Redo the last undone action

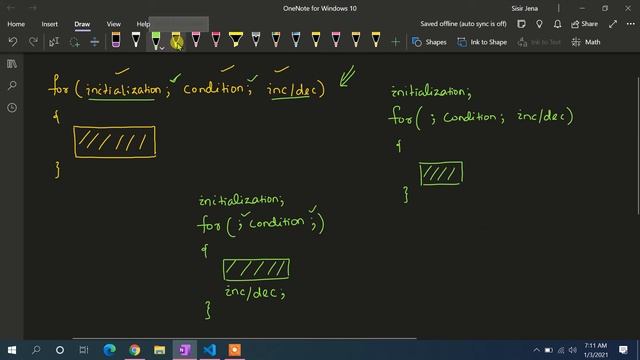33,42
